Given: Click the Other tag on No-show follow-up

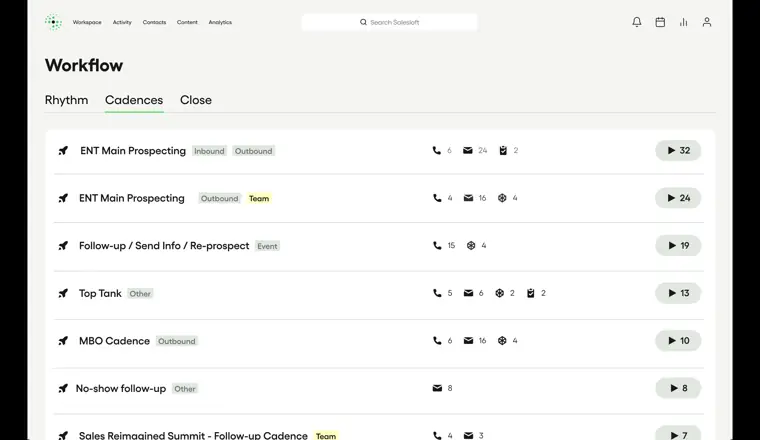Looking at the screenshot, I should click(x=185, y=389).
